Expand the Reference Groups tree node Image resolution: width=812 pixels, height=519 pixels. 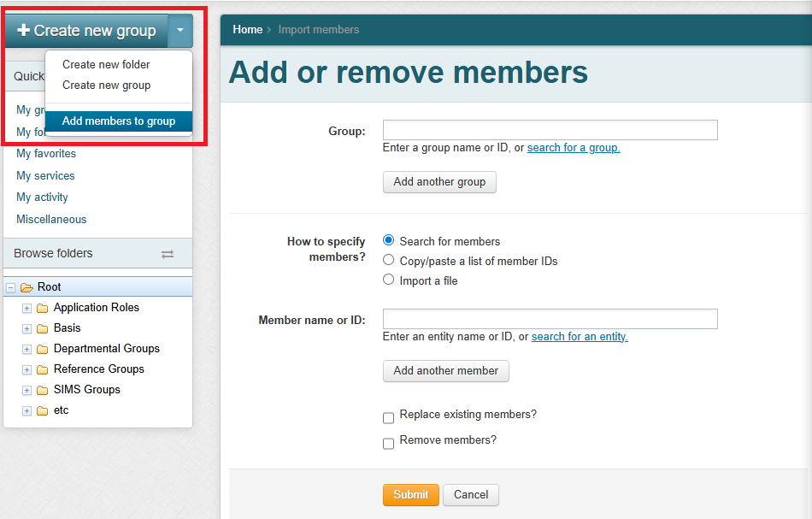click(26, 370)
